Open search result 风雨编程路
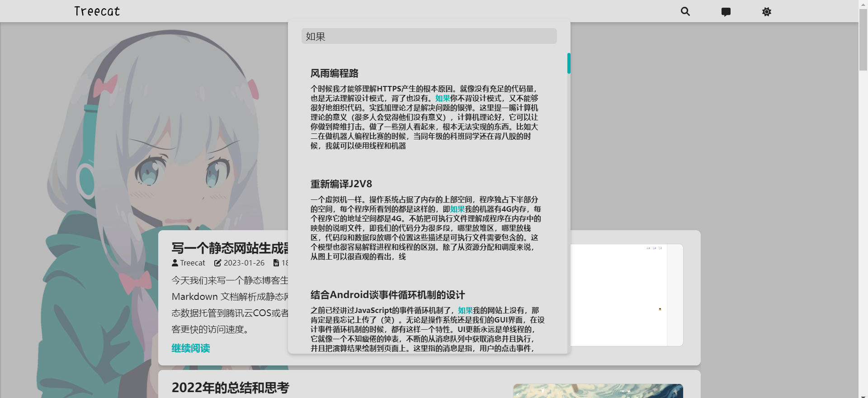868x398 pixels. point(335,73)
